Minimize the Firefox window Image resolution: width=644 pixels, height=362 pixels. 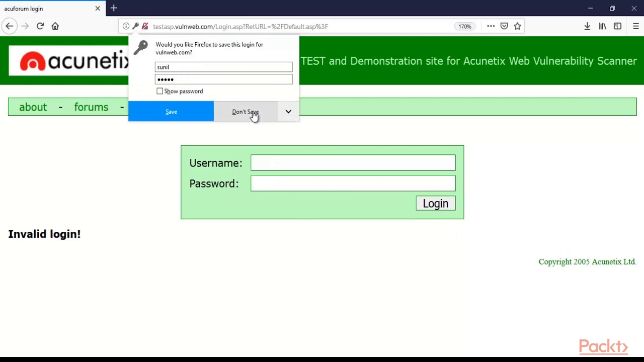[591, 8]
